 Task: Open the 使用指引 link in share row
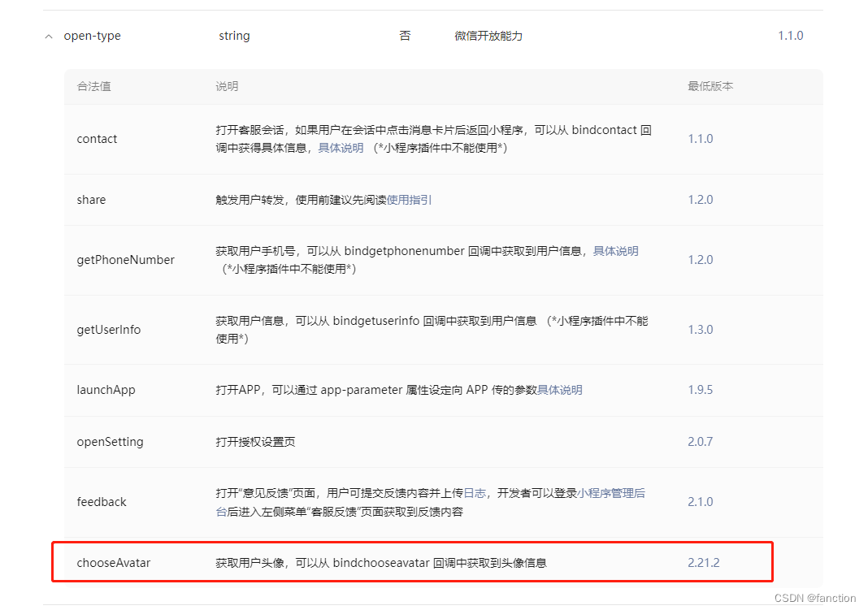click(409, 200)
